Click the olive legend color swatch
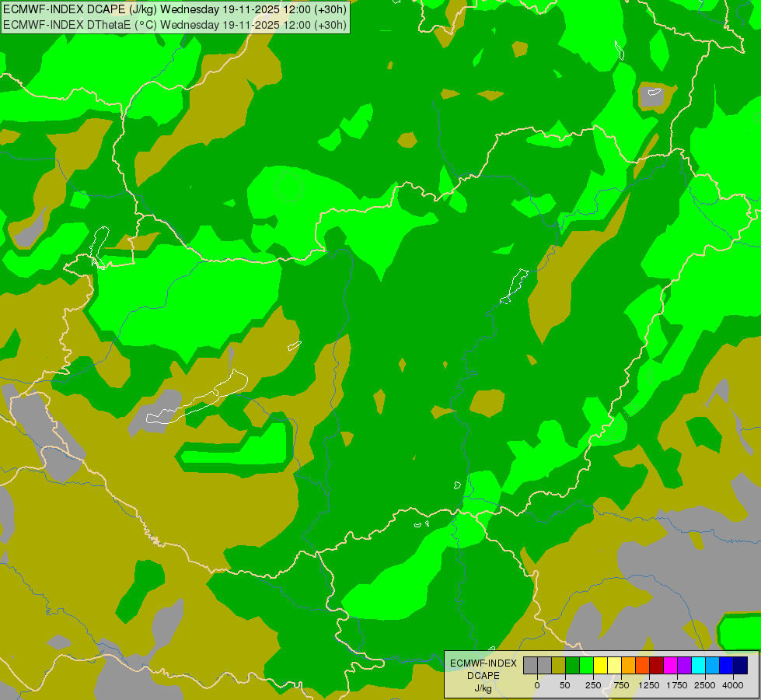The width and height of the screenshot is (761, 700). click(559, 665)
